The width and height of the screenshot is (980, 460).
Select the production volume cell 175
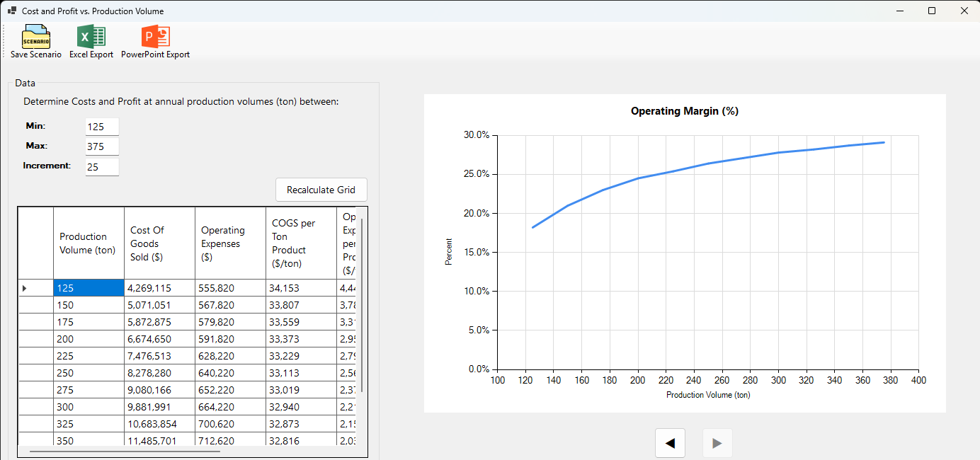89,322
